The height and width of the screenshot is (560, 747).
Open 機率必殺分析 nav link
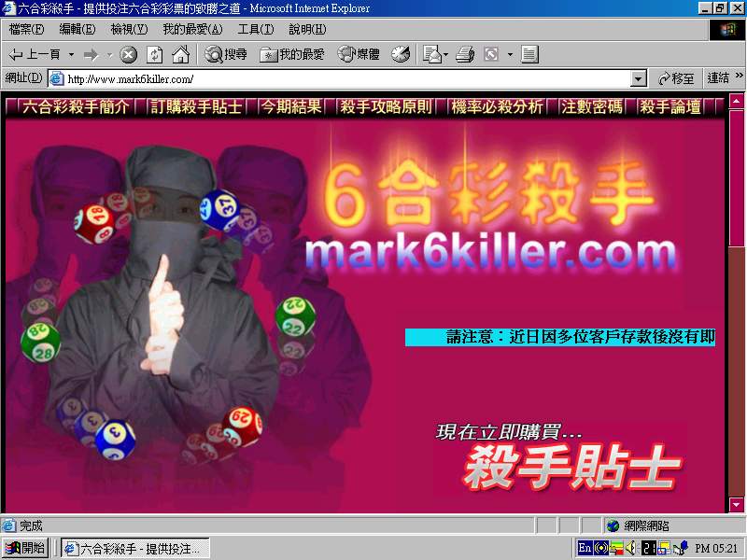coord(497,106)
